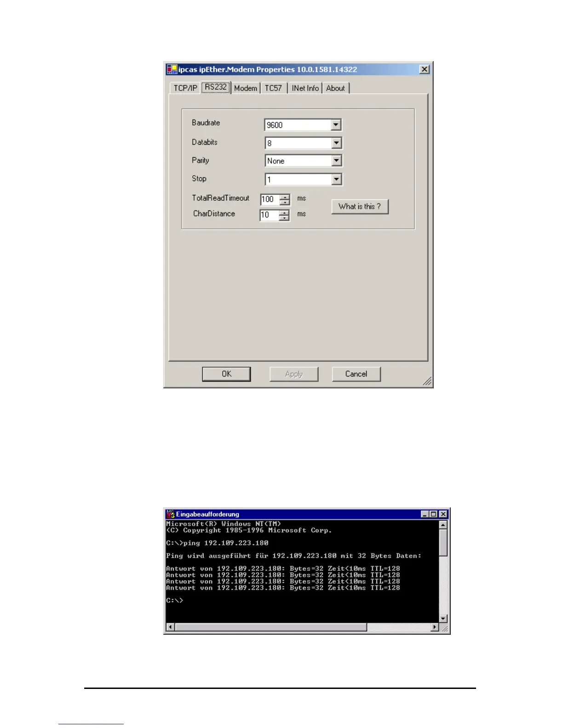Click the ipcas title bar app icon
The image size is (563, 728).
[x=172, y=69]
